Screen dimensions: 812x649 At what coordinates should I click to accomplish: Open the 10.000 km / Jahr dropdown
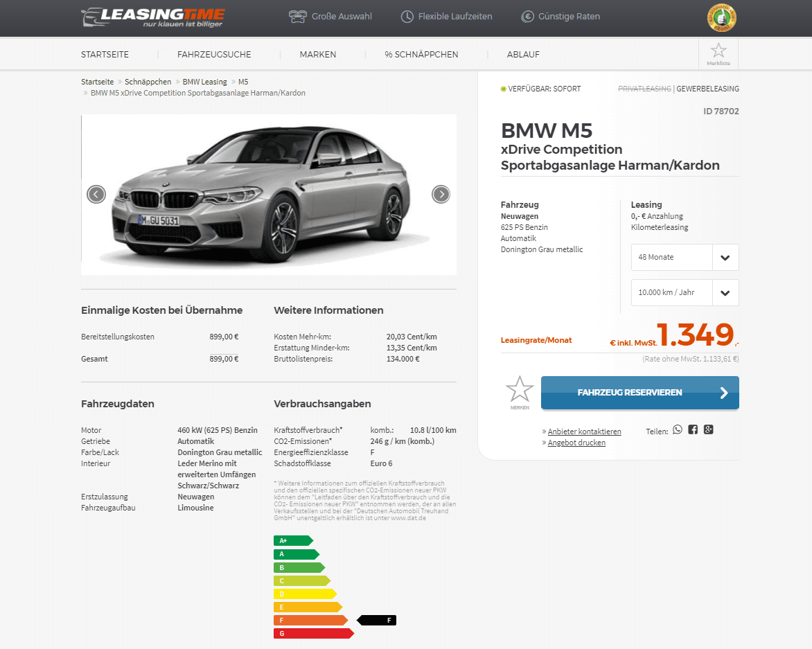click(685, 292)
